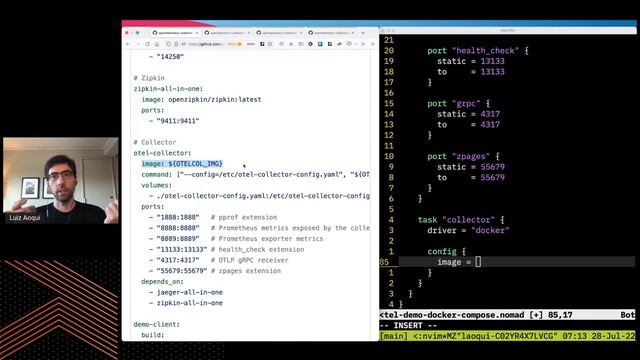Click 'static = 55679' in editor

tap(471, 167)
